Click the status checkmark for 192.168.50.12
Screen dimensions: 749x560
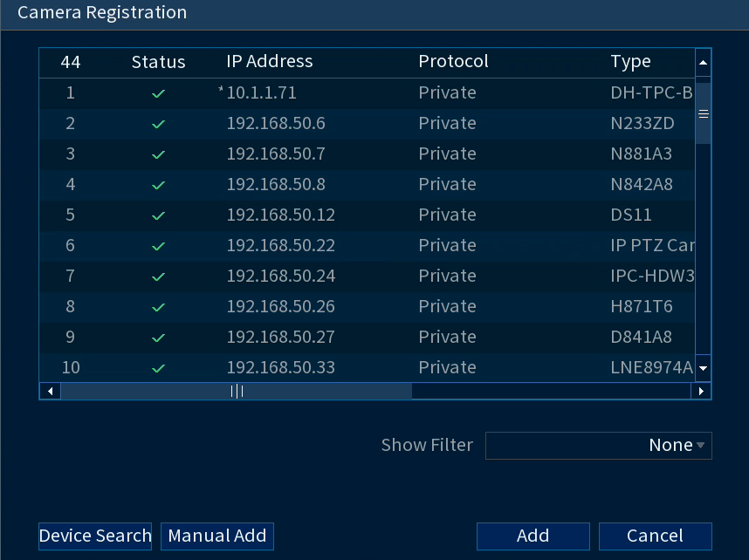pos(158,215)
